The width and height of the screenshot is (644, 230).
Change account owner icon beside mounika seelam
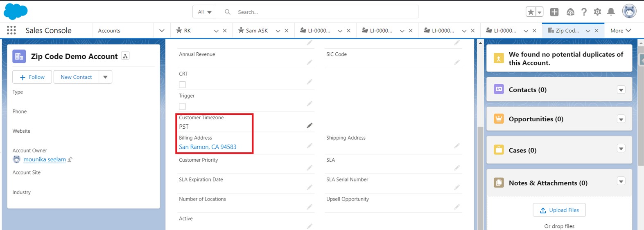70,159
